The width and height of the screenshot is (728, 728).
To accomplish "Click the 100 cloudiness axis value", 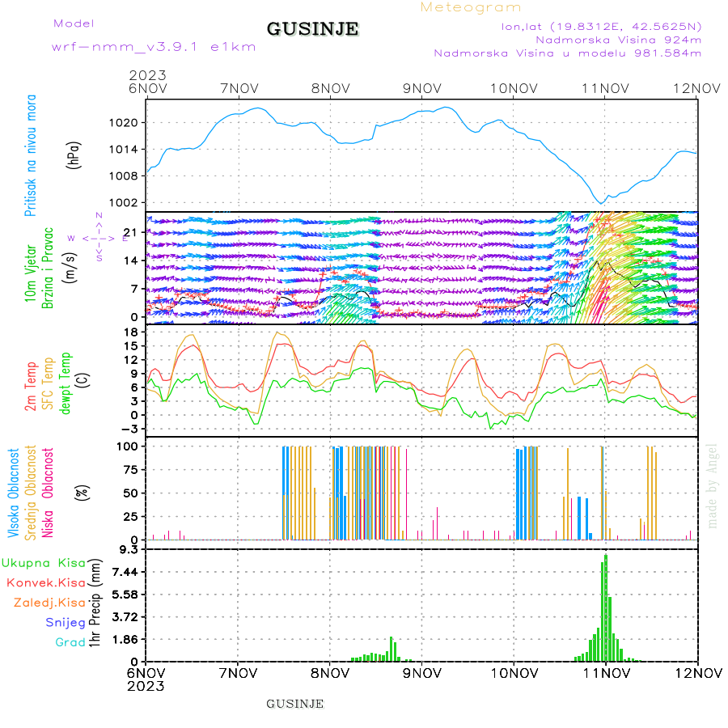I will pos(127,447).
